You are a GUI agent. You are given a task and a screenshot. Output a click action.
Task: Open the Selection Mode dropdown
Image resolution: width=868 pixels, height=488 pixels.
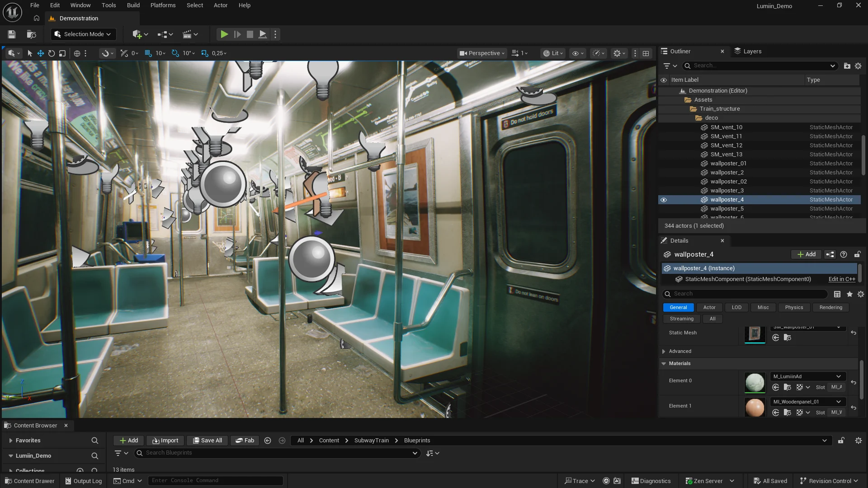(x=83, y=34)
